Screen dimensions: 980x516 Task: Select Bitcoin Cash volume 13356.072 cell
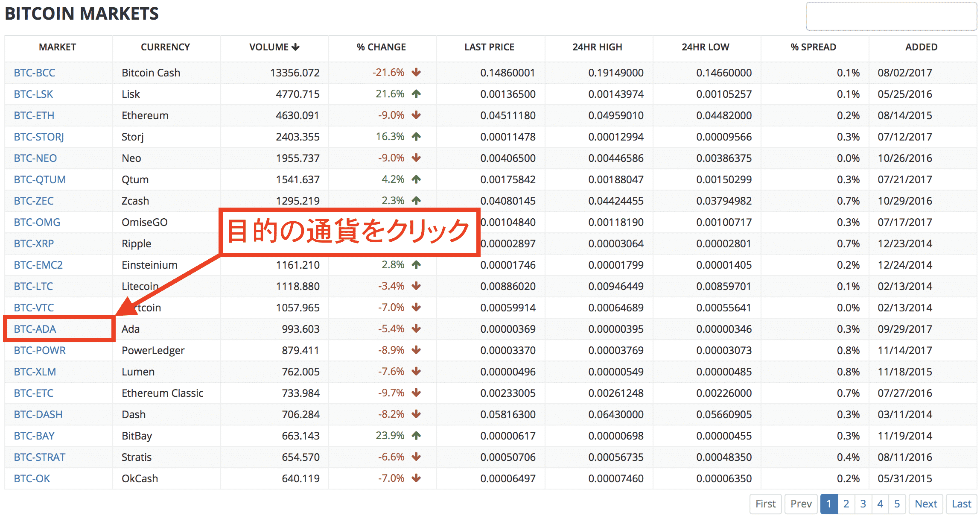pyautogui.click(x=274, y=73)
